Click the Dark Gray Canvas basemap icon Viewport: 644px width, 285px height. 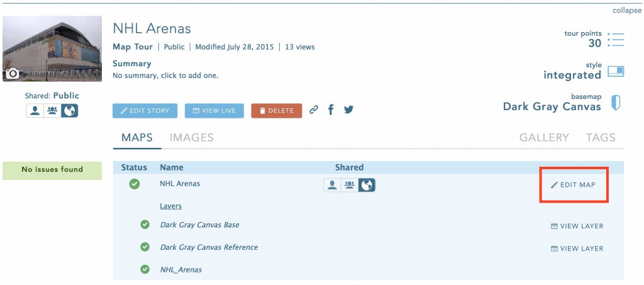pyautogui.click(x=616, y=103)
